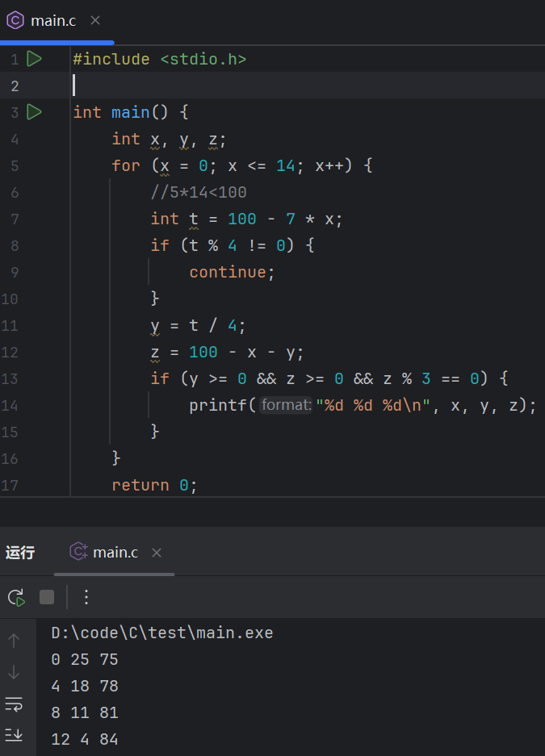Rerun the program in the Run panel

(x=15, y=597)
